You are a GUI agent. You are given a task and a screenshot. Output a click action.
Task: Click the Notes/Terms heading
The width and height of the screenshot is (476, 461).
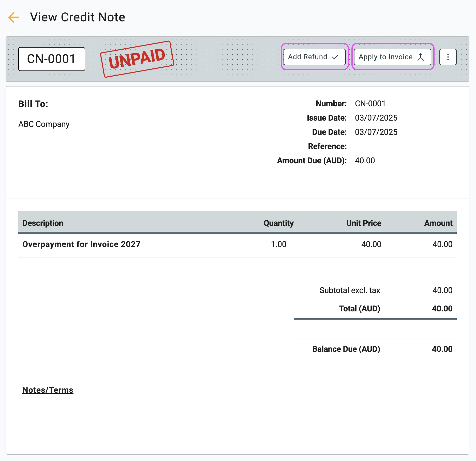point(48,390)
